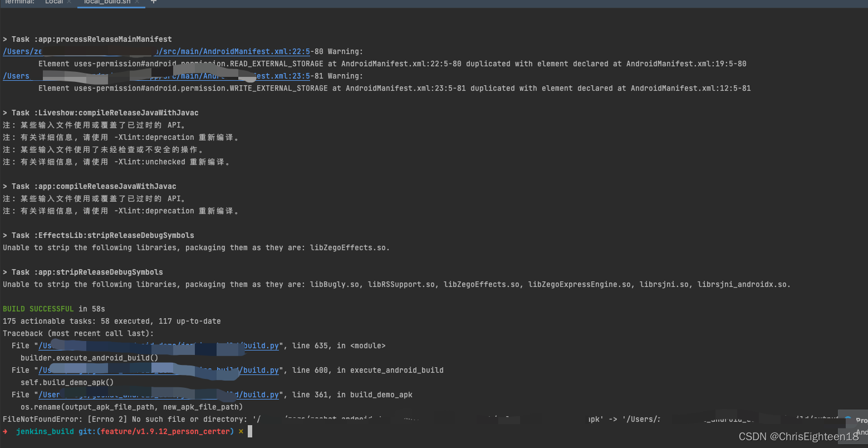Click the 'libBugly.so, libRSSupport.so' unable-to-strip line

point(397,284)
